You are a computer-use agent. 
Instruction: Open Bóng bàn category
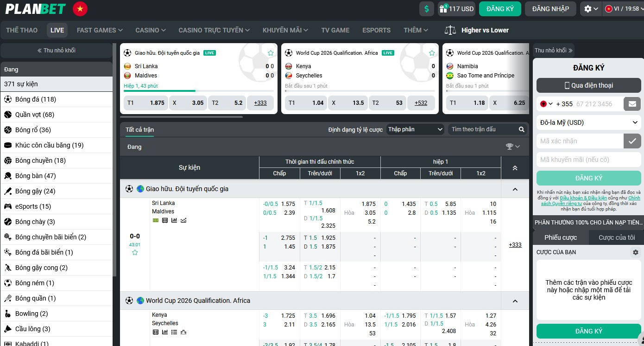pos(57,176)
